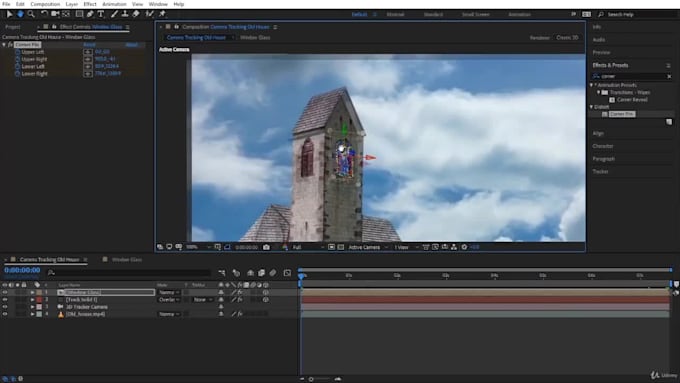Open Show Channel color management button
Image resolution: width=680 pixels, height=383 pixels.
click(285, 247)
